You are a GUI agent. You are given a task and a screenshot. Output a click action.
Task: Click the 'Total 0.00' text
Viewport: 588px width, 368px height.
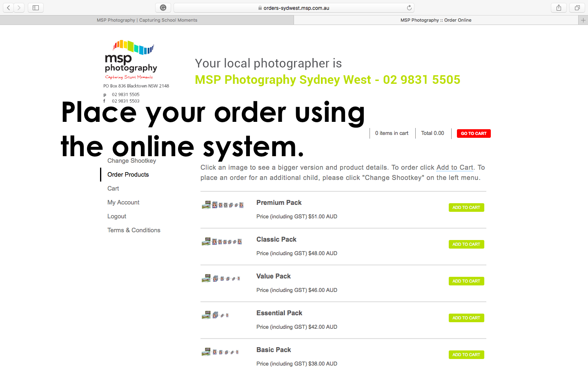[432, 133]
